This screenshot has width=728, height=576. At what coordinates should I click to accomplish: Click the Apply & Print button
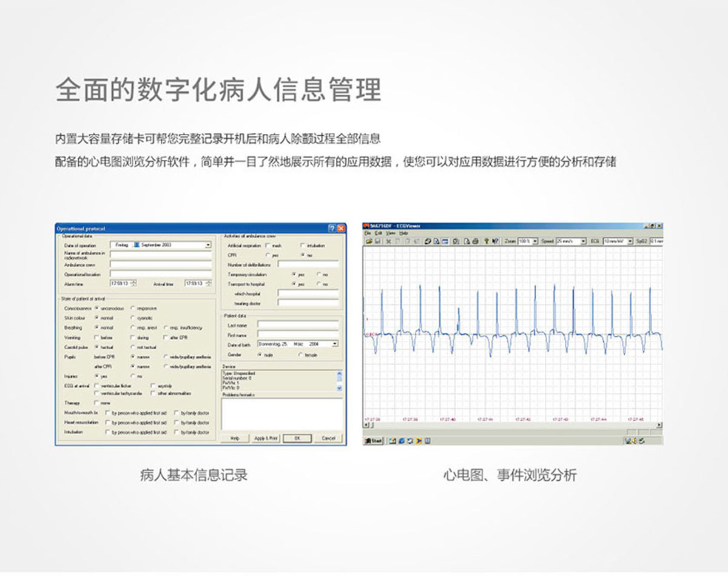(x=266, y=438)
